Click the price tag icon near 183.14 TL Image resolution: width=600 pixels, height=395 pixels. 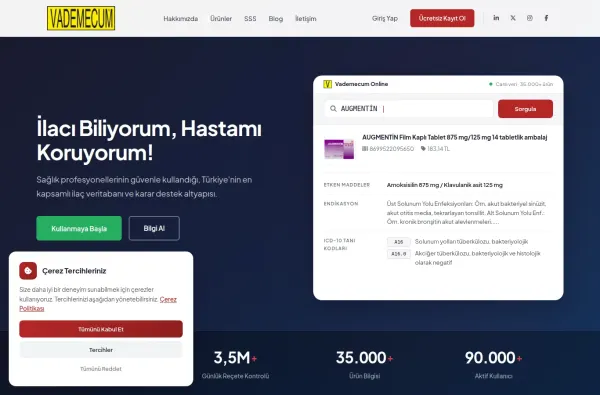click(x=423, y=149)
